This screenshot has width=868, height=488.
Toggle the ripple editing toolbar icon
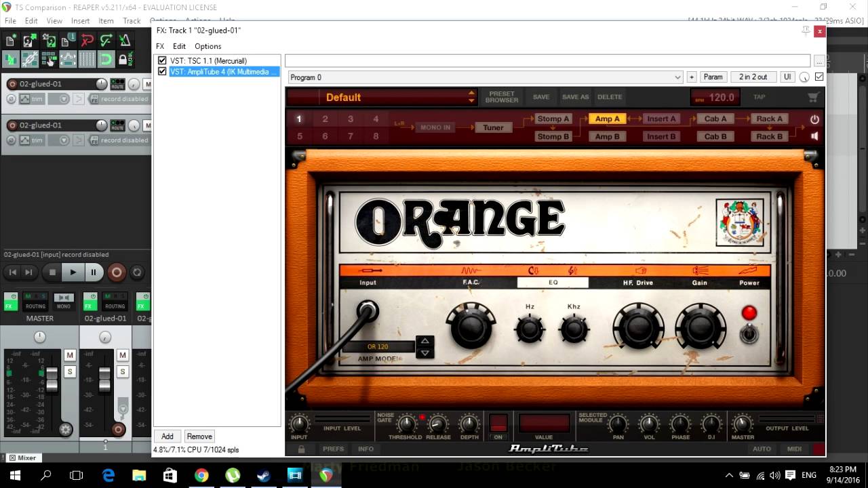click(x=49, y=59)
